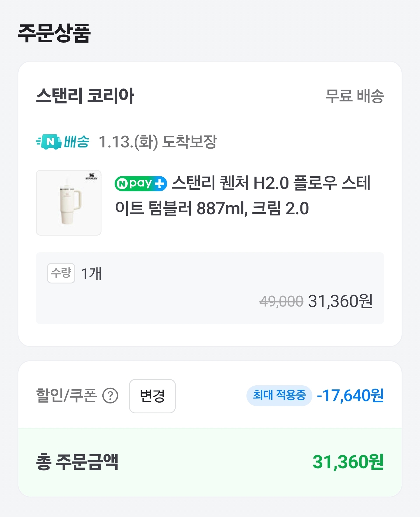
Task: Click the 할인/쿠폰 label text
Action: 66,396
